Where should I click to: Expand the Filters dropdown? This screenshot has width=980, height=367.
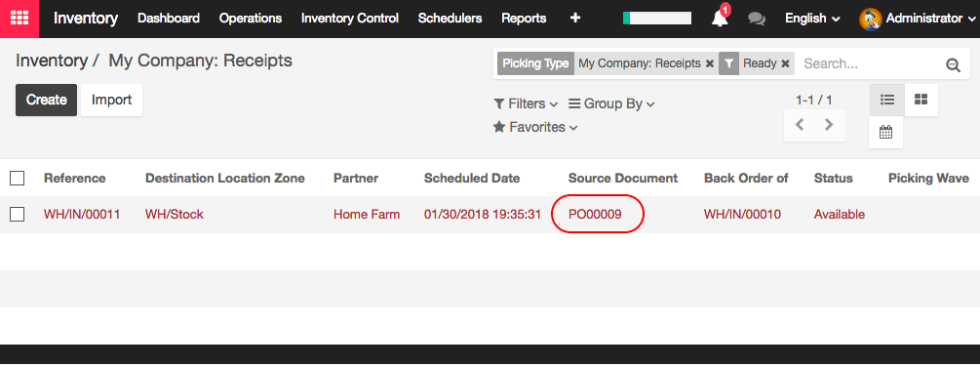[x=526, y=103]
